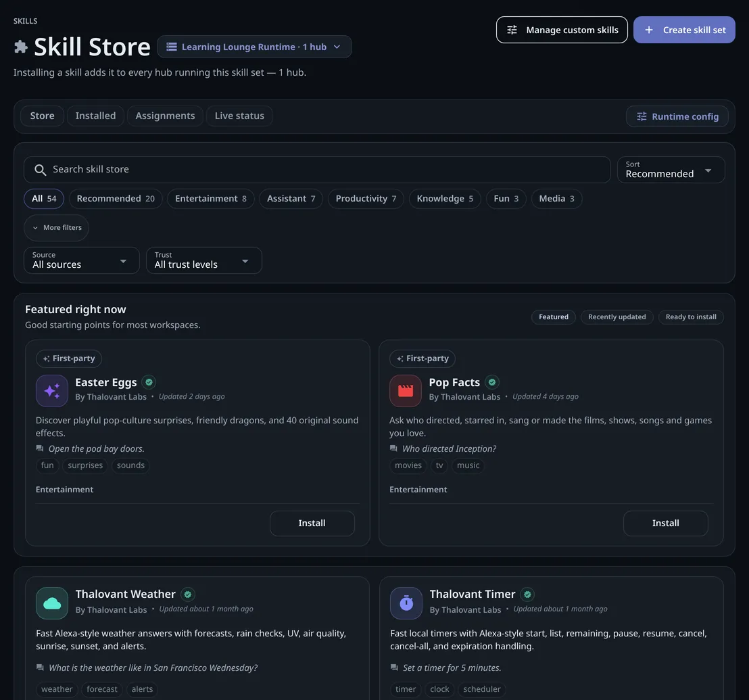The width and height of the screenshot is (749, 700).
Task: Click the 'clock' tag on Thalovant Timer
Action: tap(439, 689)
